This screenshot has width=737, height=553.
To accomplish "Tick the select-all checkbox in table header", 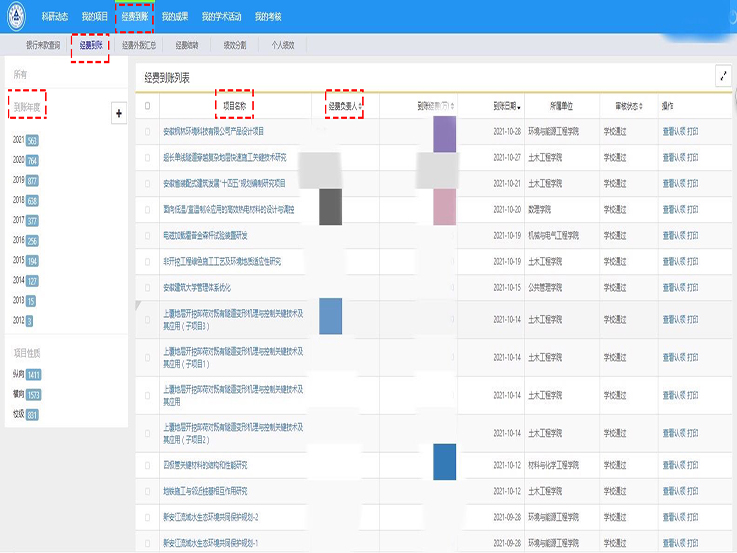I will [148, 105].
